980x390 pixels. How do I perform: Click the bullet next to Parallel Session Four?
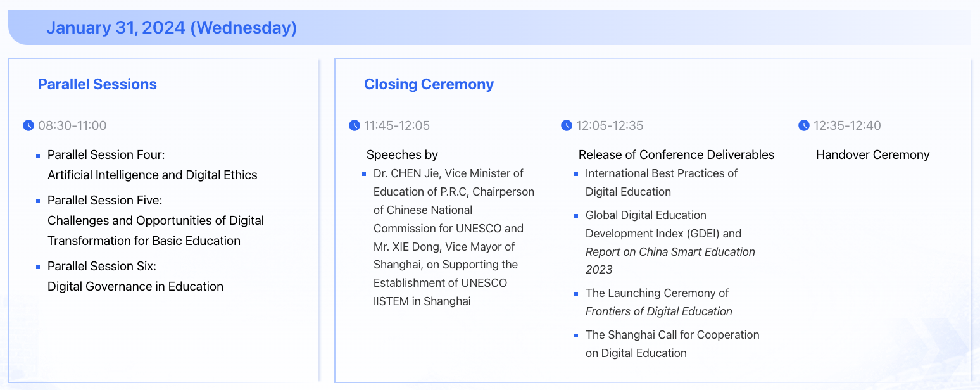click(38, 155)
